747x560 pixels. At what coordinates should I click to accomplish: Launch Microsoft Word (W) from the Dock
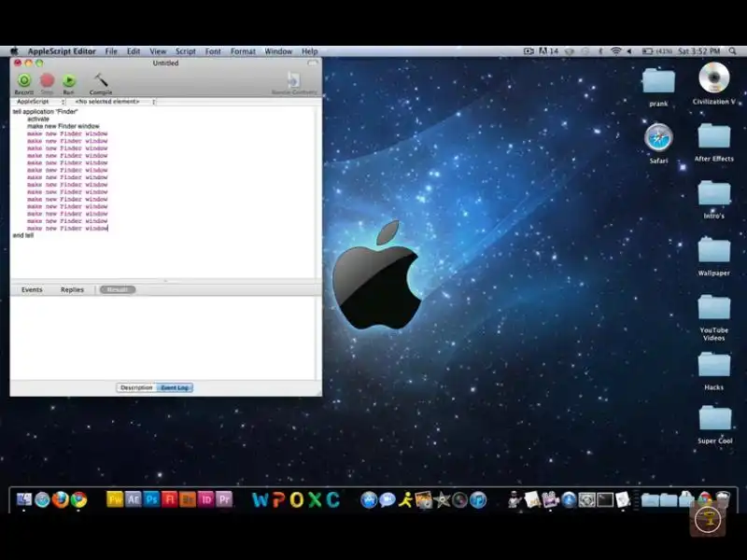pos(261,499)
